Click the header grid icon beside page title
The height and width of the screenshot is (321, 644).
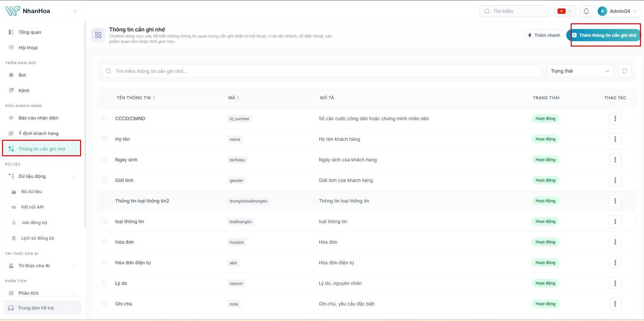click(98, 35)
